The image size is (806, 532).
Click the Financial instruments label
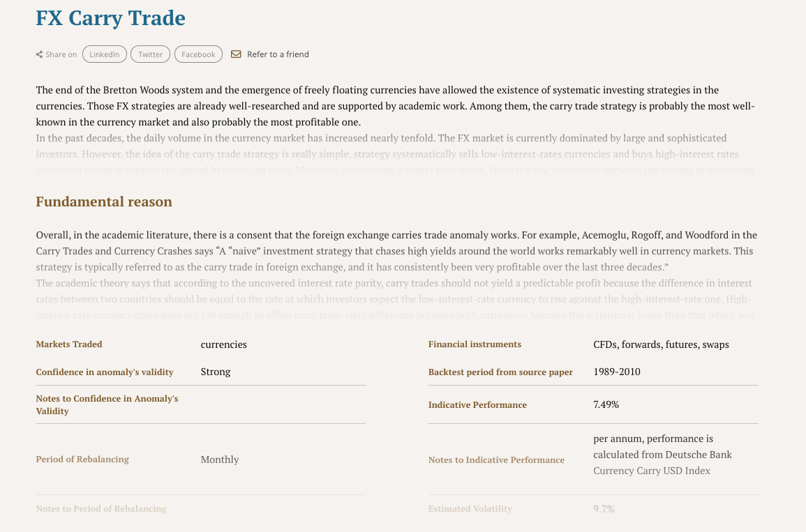coord(475,344)
